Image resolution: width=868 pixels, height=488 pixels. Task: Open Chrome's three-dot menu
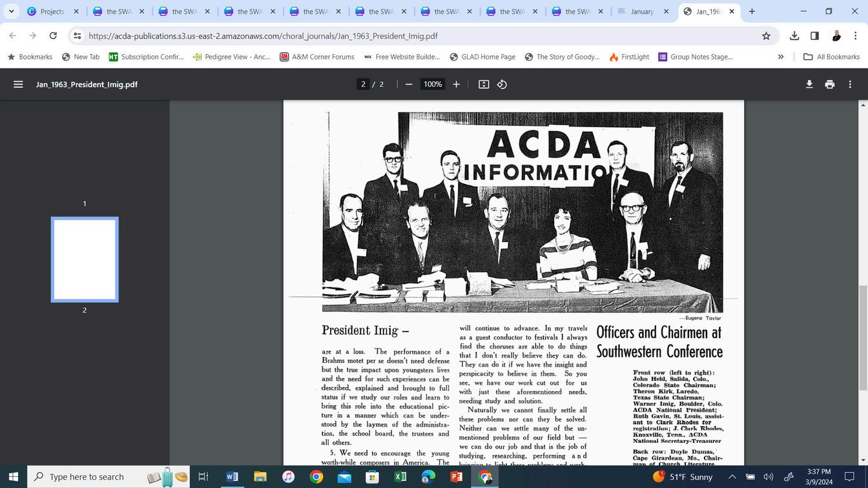click(x=855, y=36)
